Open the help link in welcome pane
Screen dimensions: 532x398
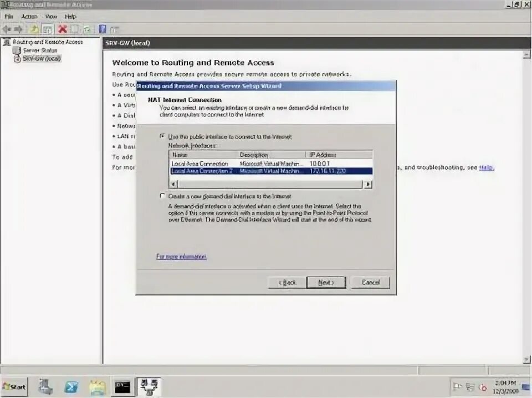(x=486, y=167)
